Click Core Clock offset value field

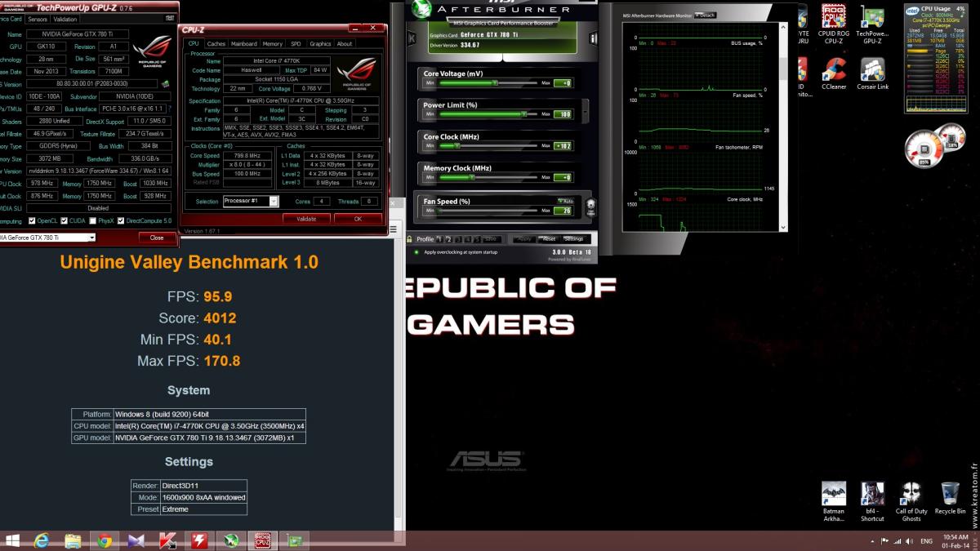(x=563, y=145)
